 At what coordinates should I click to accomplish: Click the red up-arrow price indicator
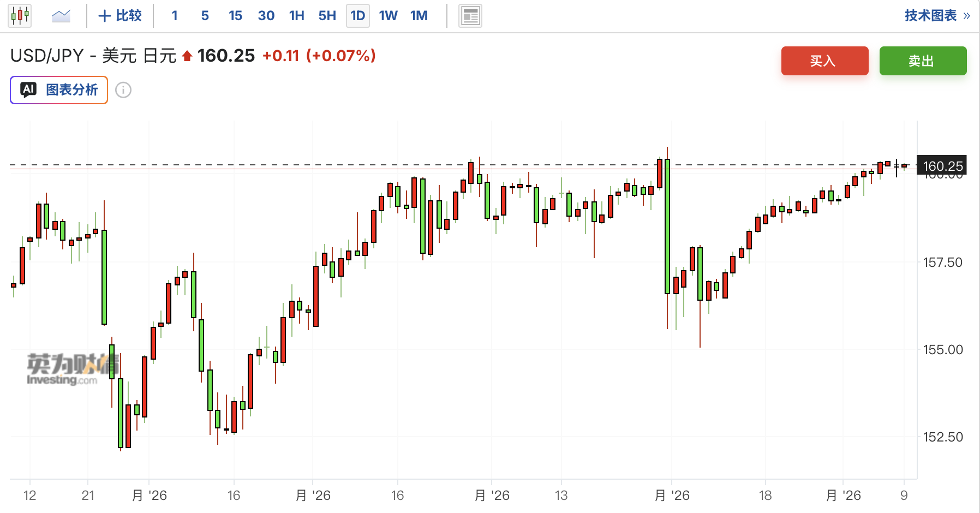point(187,56)
